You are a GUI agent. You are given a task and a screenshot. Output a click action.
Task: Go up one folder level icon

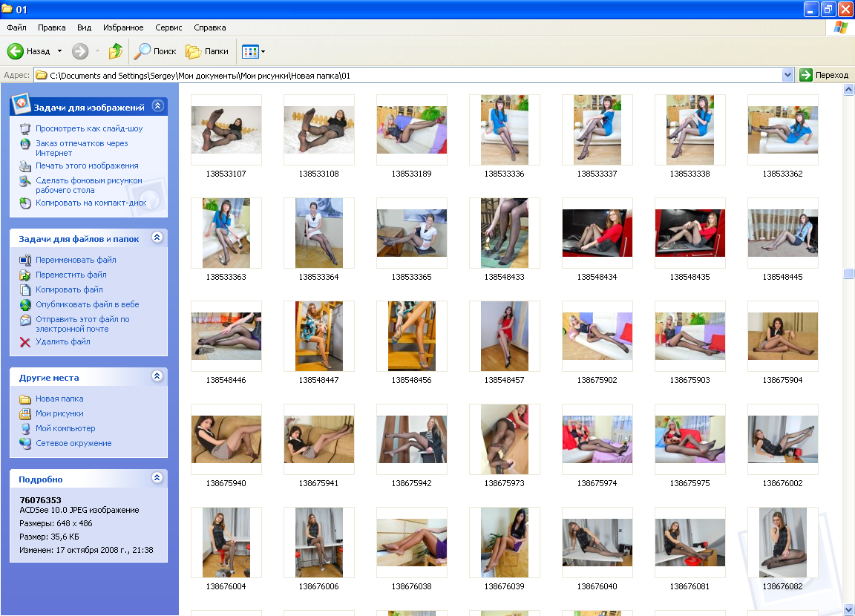pos(116,51)
